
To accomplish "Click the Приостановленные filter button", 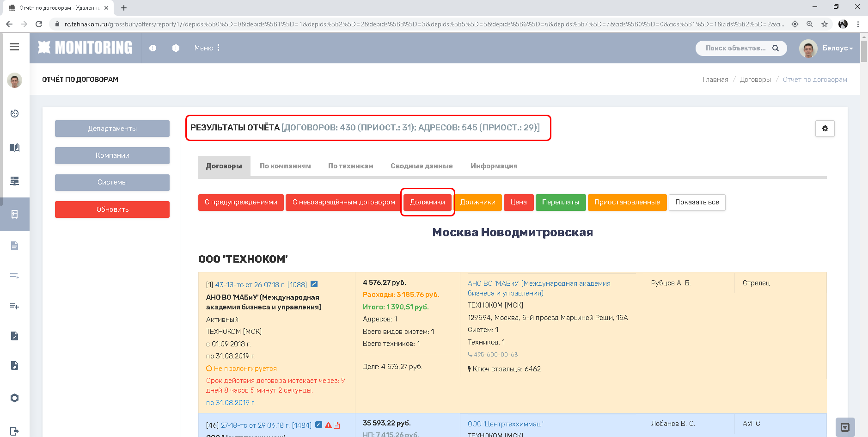I will pyautogui.click(x=627, y=202).
